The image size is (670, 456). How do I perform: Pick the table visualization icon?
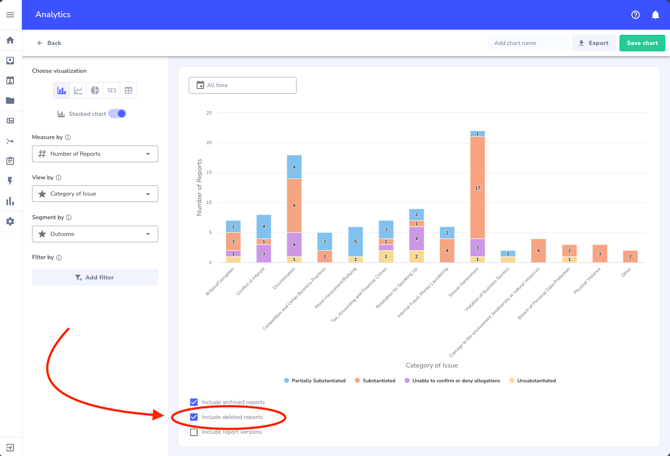click(128, 91)
